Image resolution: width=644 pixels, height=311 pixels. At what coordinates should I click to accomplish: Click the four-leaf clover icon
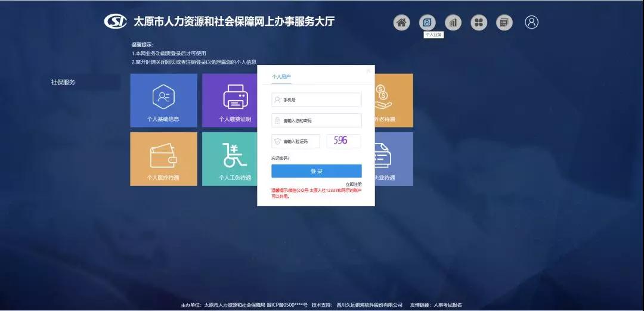click(479, 23)
